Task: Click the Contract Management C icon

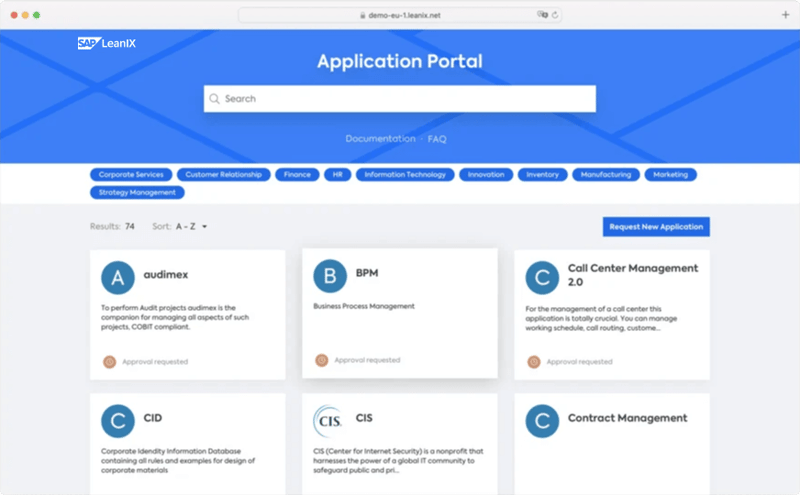Action: 542,420
